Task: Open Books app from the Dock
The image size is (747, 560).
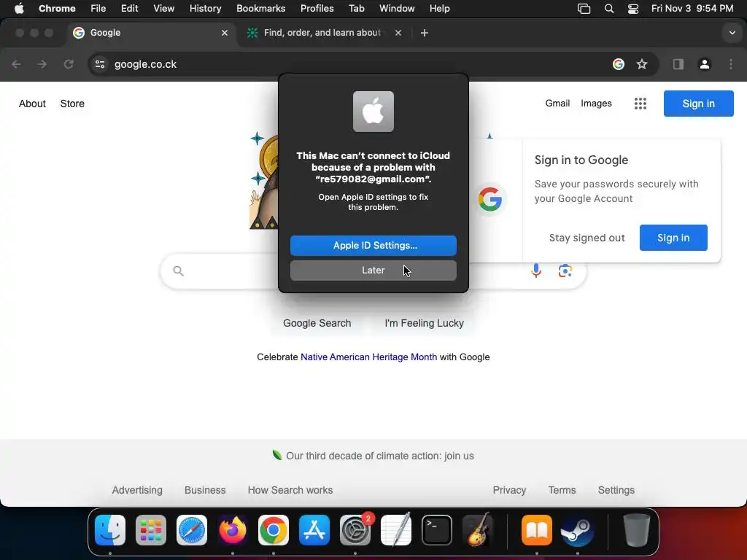Action: [x=537, y=530]
